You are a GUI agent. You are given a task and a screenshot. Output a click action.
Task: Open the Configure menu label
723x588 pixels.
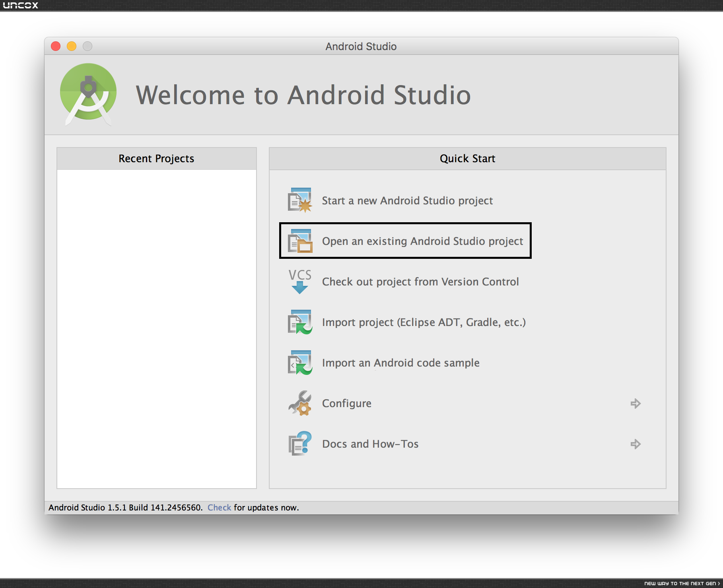(x=346, y=404)
